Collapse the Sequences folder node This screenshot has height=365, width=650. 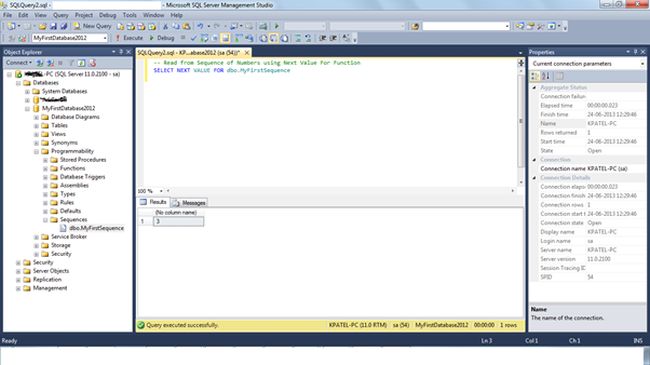[x=46, y=219]
